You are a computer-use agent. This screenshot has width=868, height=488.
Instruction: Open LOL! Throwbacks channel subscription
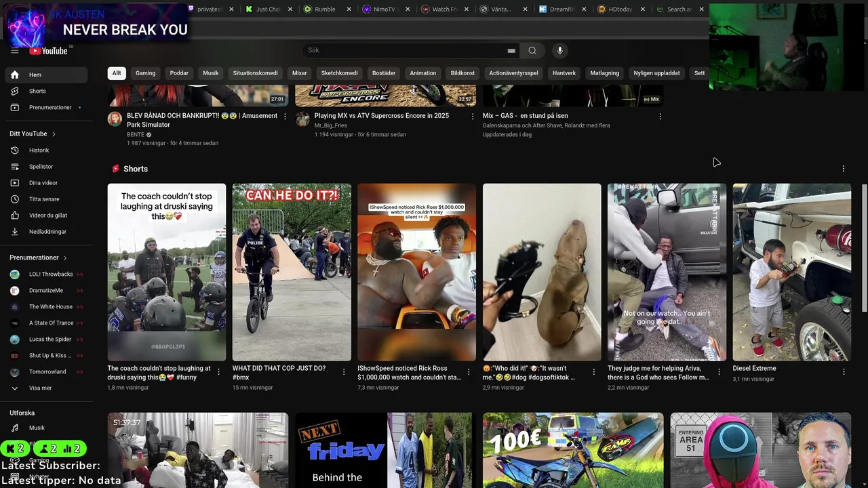(x=45, y=274)
